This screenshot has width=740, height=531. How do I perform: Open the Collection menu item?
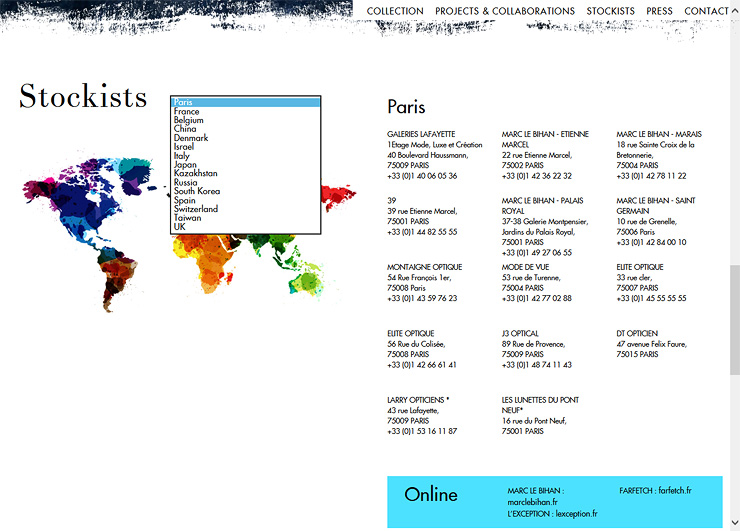395,11
